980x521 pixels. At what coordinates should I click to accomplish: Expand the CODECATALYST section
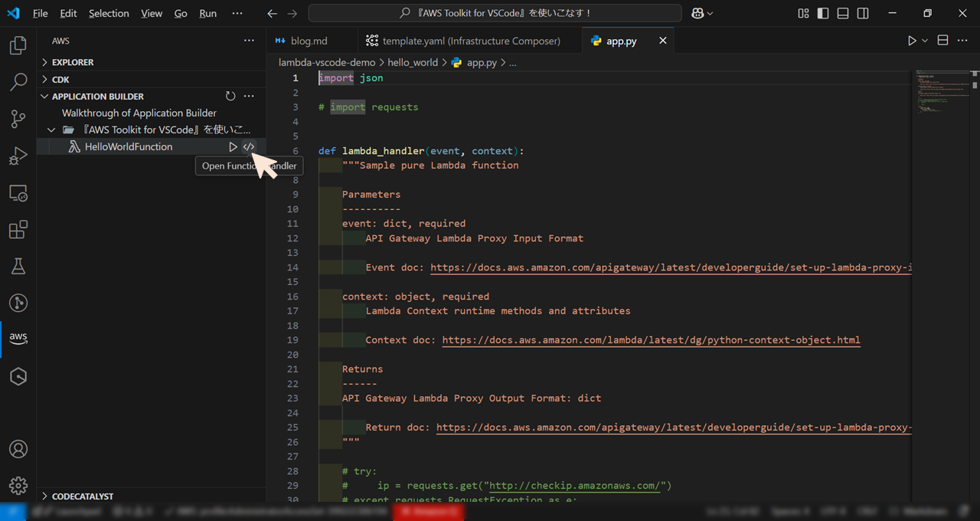click(84, 496)
